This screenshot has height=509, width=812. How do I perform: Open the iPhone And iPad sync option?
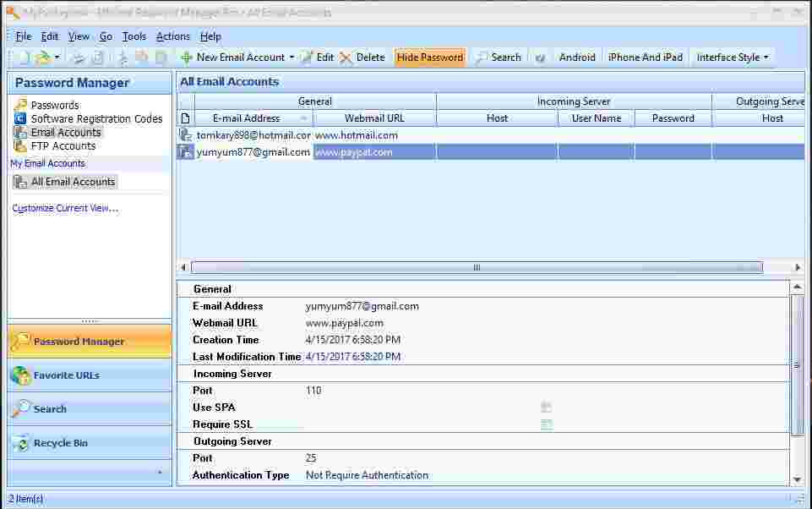pos(645,57)
